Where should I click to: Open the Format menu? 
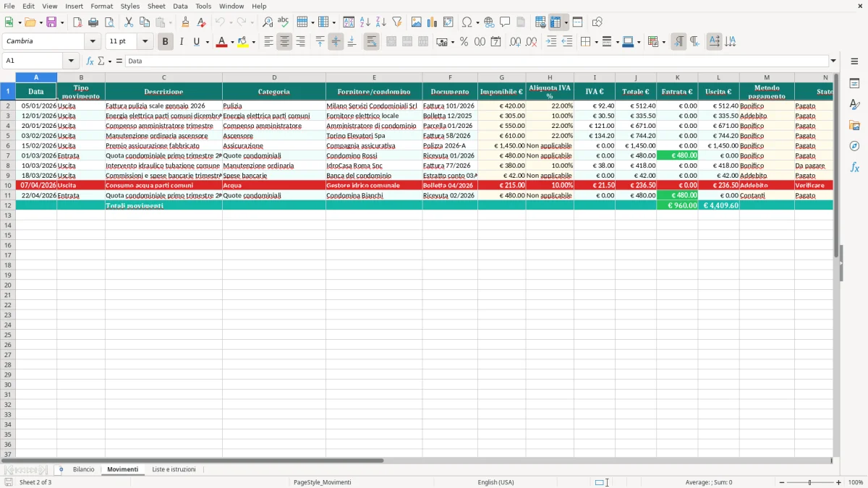(x=101, y=6)
